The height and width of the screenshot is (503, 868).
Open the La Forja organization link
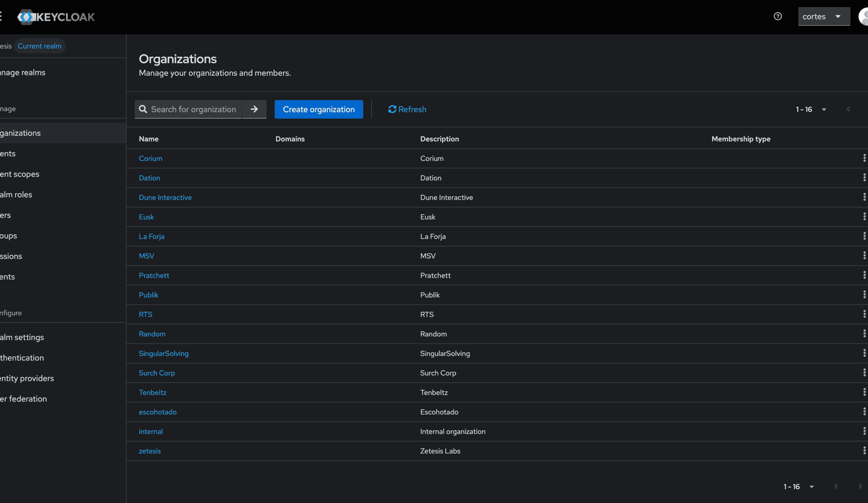pos(151,236)
